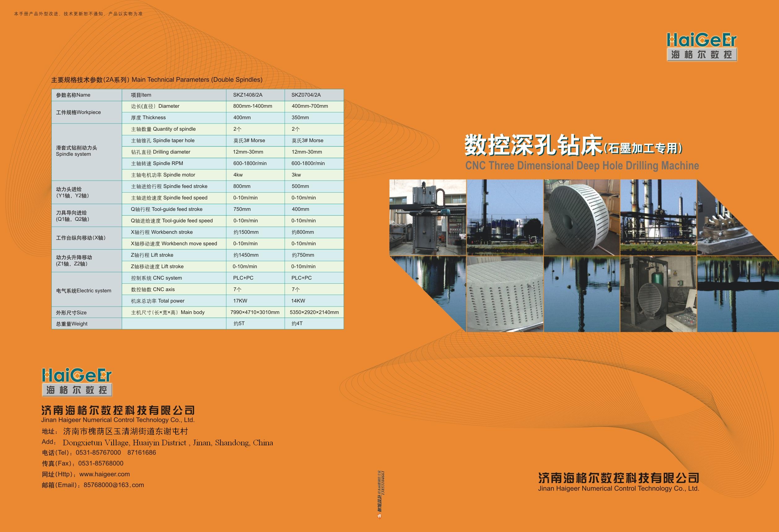
Task: Click the Diameter value 400mm-700mm
Action: click(310, 106)
